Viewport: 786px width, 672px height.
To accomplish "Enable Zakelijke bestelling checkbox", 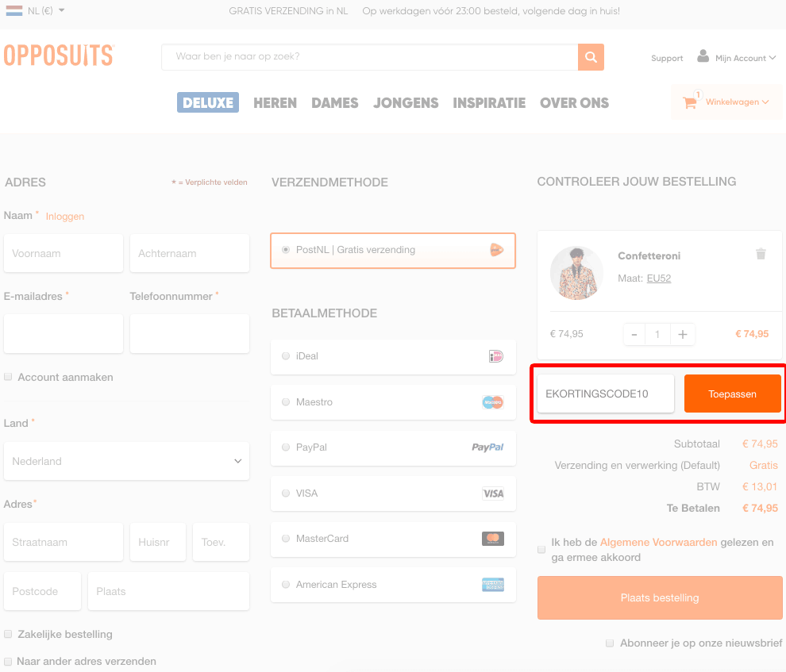I will (8, 634).
